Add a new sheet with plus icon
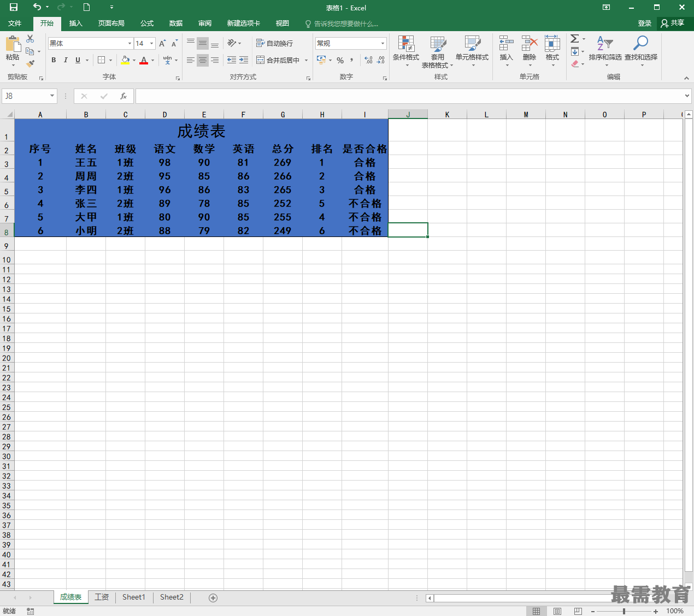This screenshot has width=694, height=616. [x=213, y=597]
